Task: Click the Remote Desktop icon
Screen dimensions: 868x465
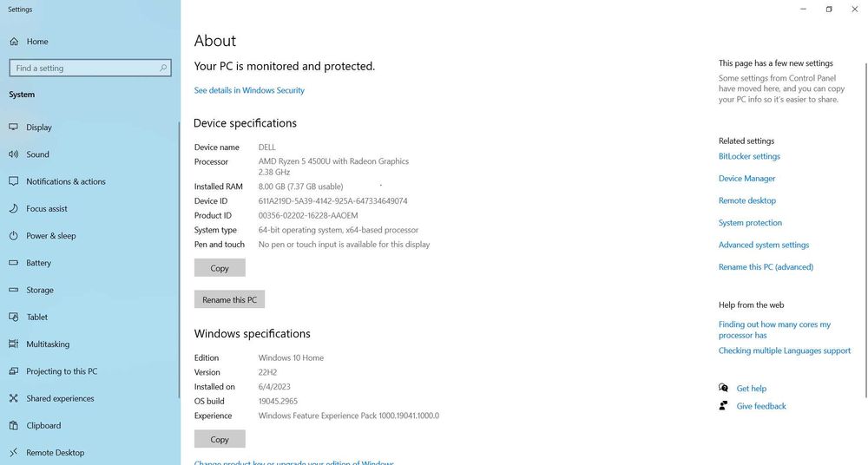Action: (x=14, y=452)
